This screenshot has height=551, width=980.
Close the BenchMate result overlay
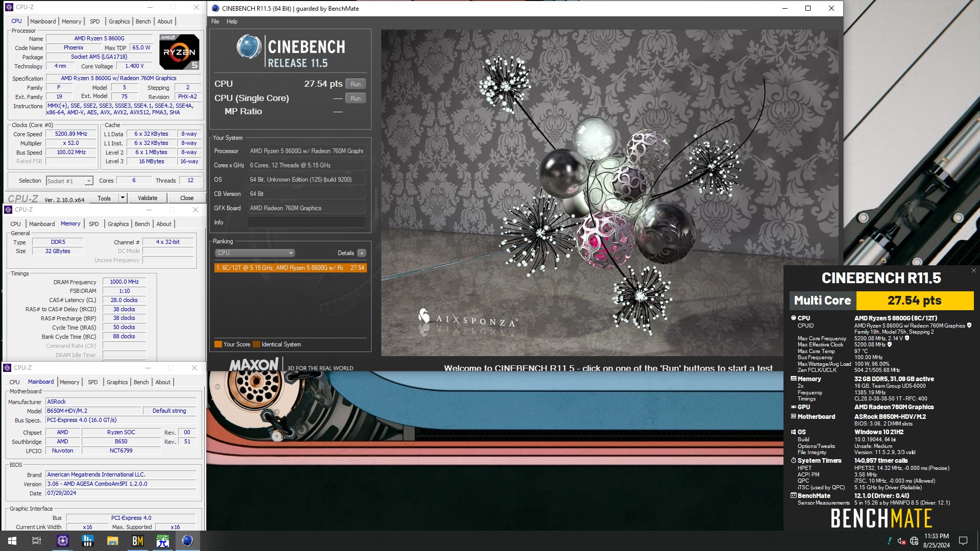(x=973, y=270)
